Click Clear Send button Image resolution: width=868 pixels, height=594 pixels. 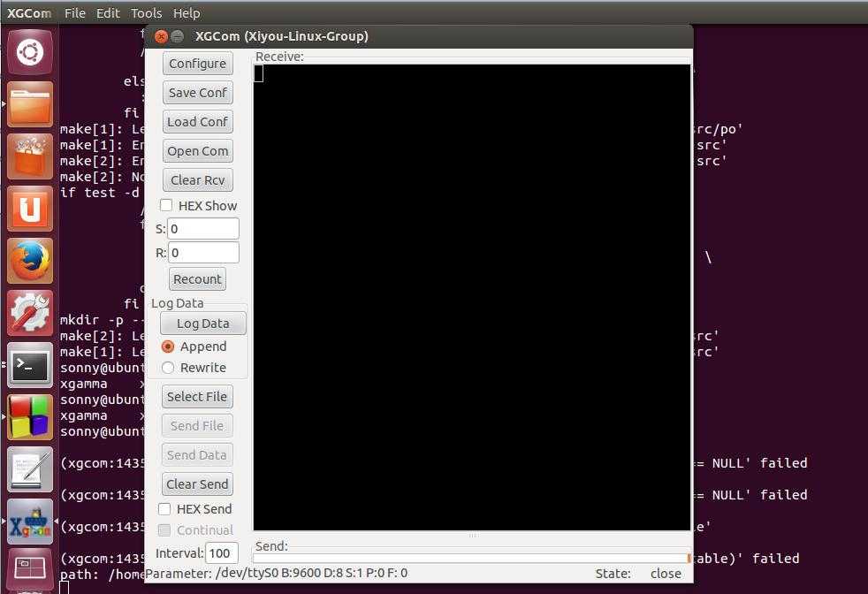coord(197,484)
